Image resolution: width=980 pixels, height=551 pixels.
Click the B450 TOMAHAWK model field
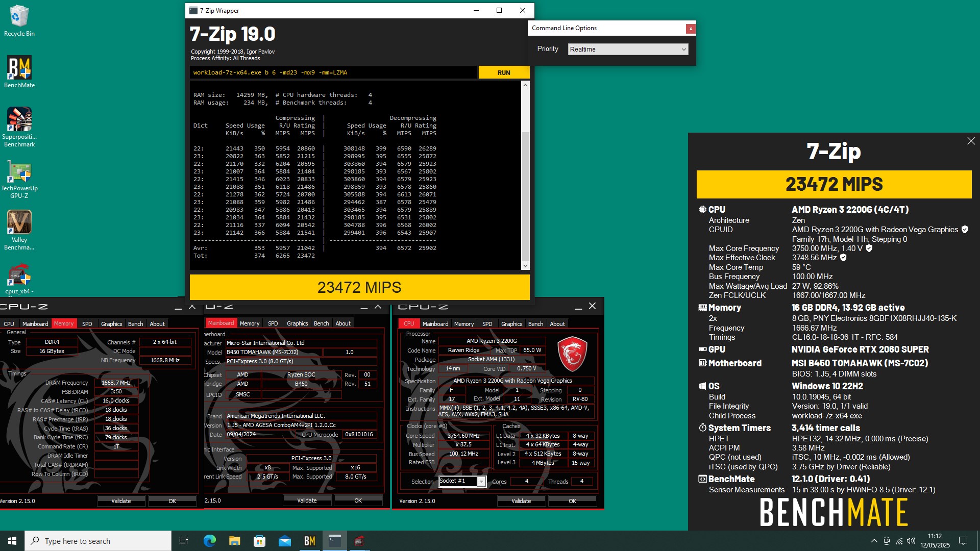click(x=274, y=352)
